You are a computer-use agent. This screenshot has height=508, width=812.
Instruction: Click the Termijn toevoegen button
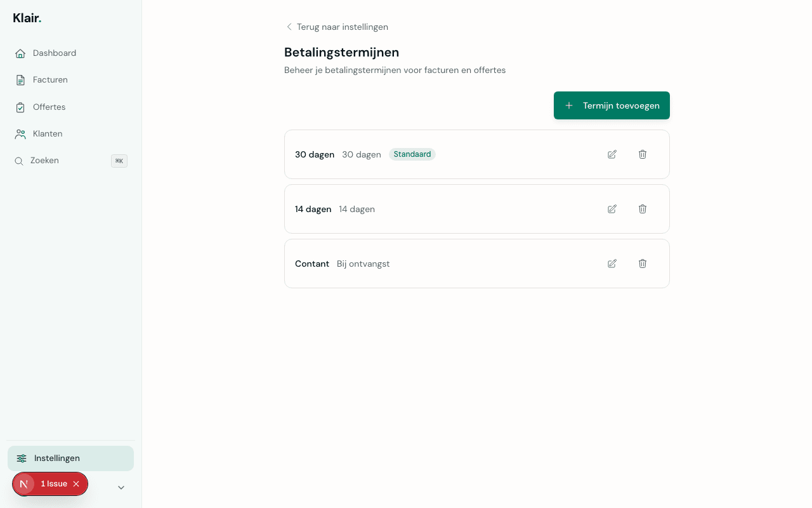611,105
